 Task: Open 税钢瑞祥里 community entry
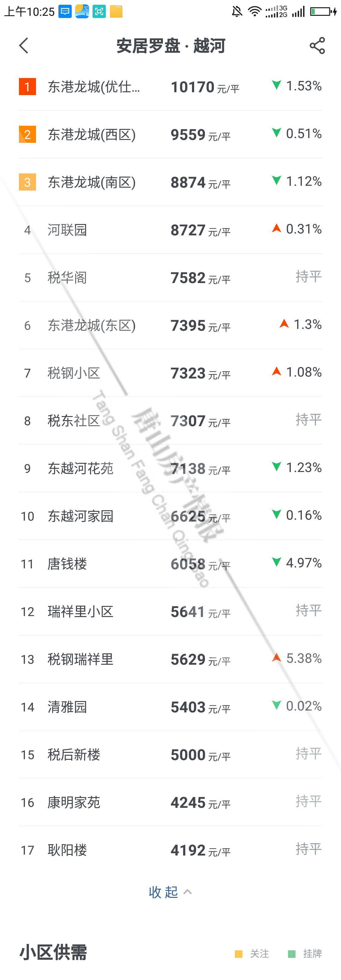point(81,659)
